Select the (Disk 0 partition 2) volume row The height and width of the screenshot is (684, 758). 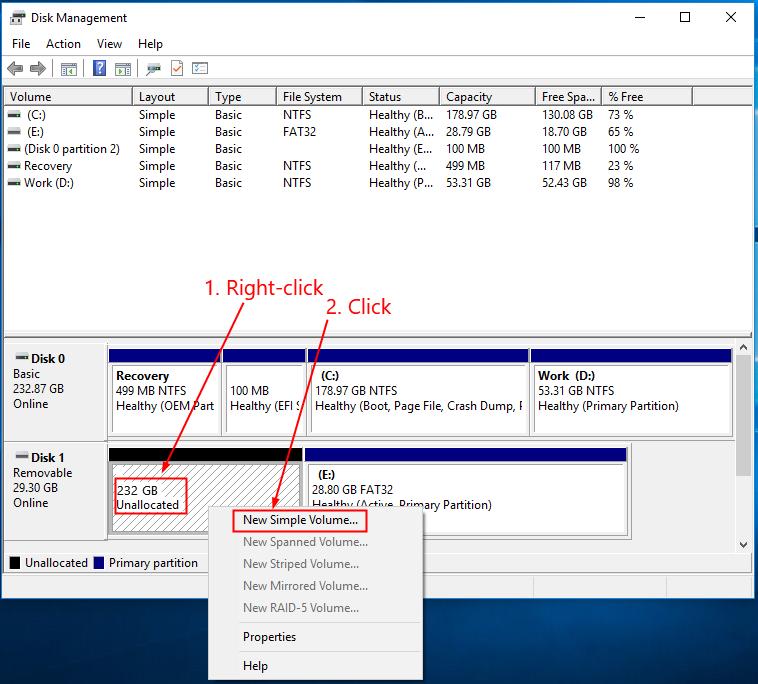(x=348, y=149)
